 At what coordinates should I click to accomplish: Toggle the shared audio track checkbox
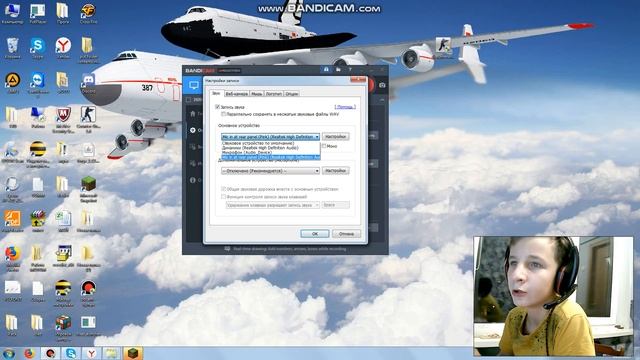pyautogui.click(x=223, y=189)
